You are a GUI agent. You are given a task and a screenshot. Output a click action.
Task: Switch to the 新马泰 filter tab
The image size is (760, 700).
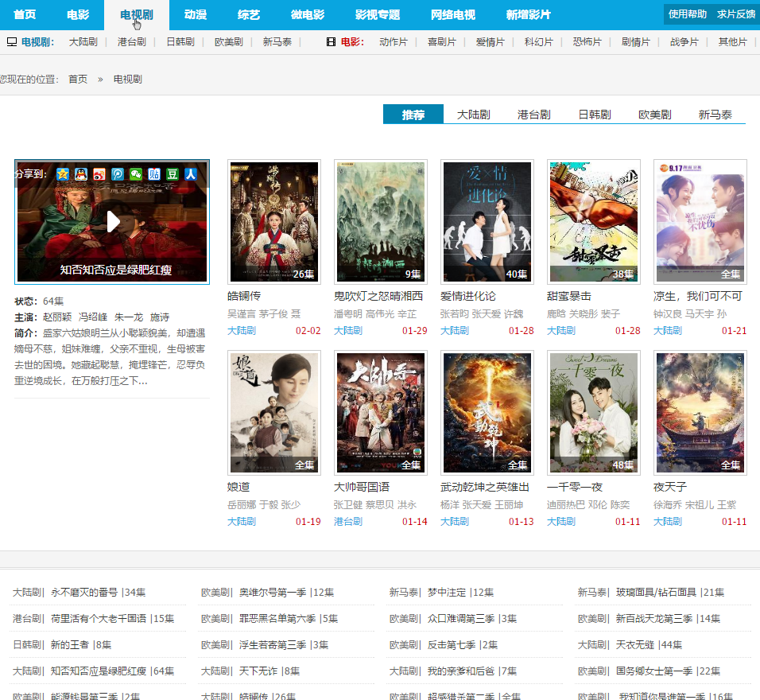pos(715,115)
